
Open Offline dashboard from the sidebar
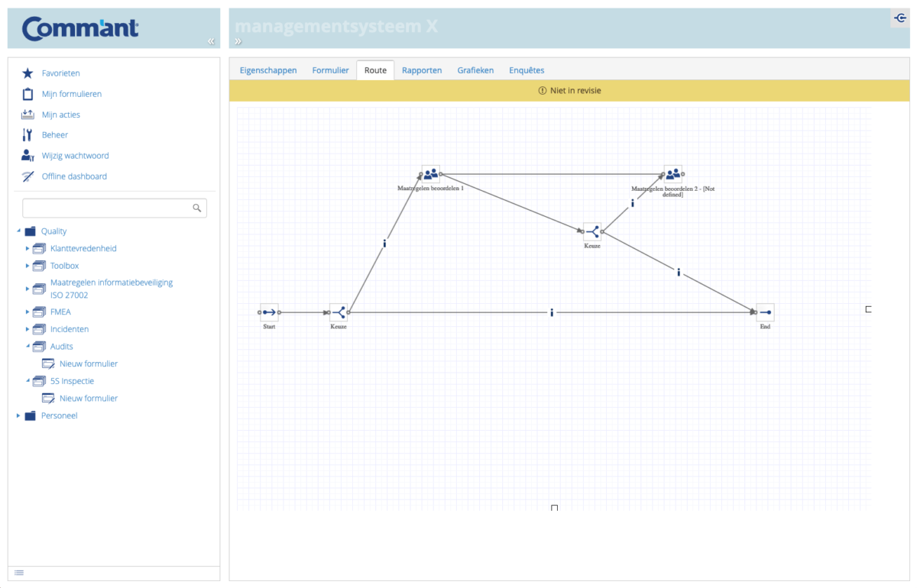click(75, 176)
